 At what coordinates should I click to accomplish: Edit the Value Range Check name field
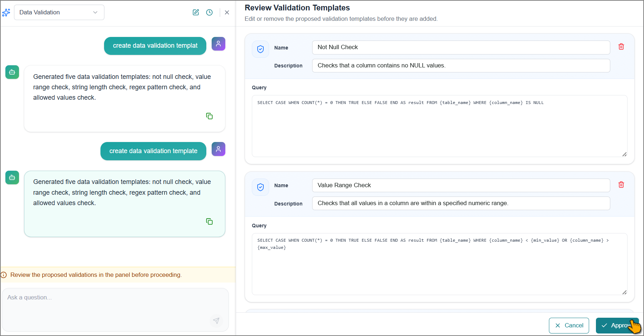pos(461,185)
